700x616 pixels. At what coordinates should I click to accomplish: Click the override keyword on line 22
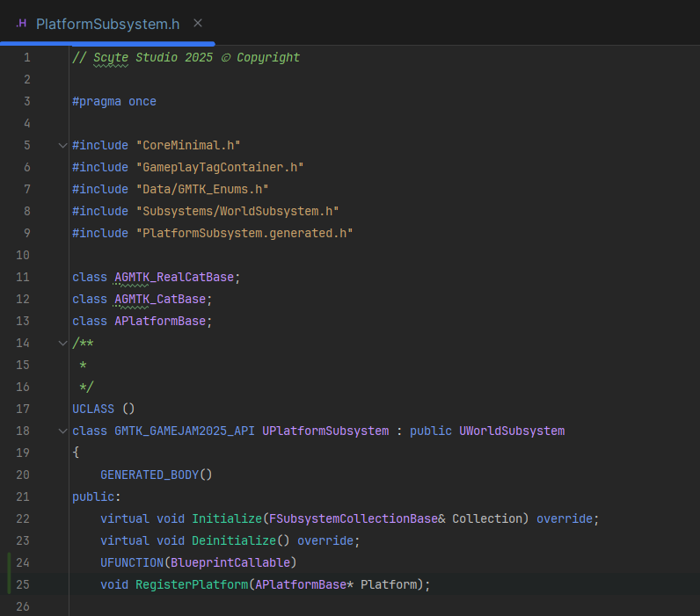click(565, 518)
